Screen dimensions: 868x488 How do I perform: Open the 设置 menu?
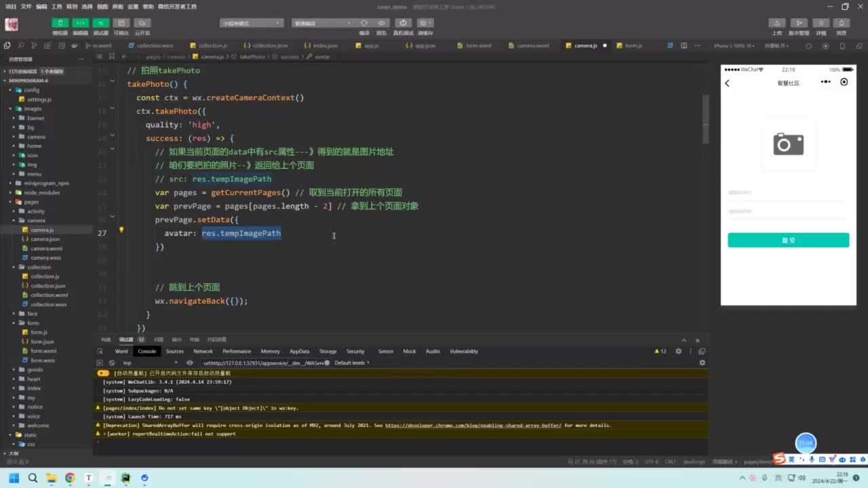133,6
